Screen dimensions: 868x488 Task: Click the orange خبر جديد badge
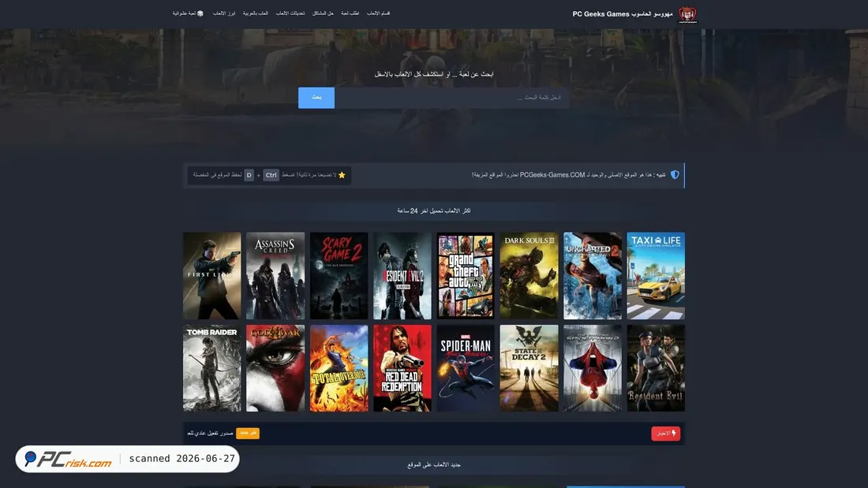(248, 433)
